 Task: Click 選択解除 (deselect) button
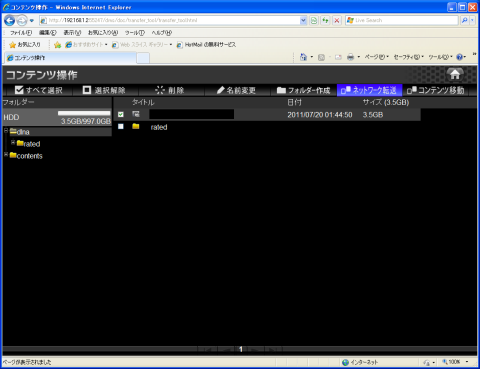pos(104,90)
